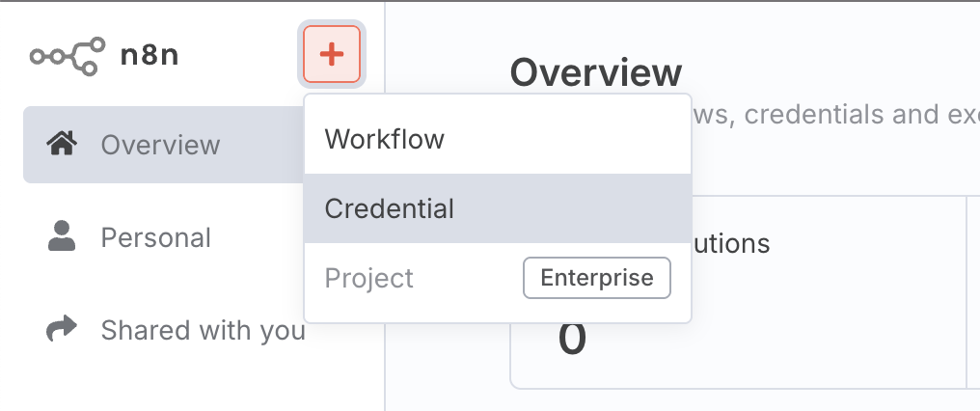Click the house icon beside Overview
Image resolution: width=980 pixels, height=411 pixels.
tap(62, 145)
